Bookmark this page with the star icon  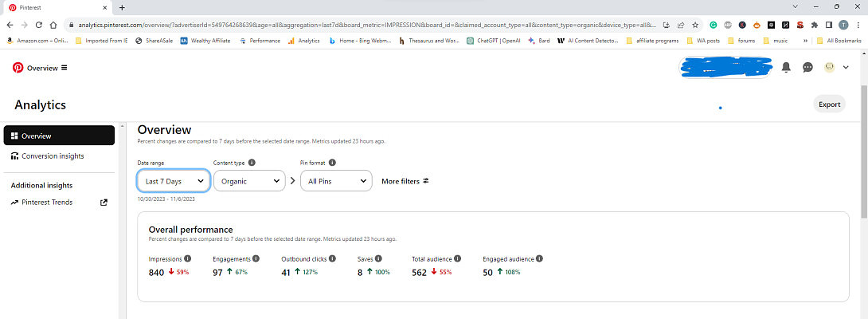(695, 25)
